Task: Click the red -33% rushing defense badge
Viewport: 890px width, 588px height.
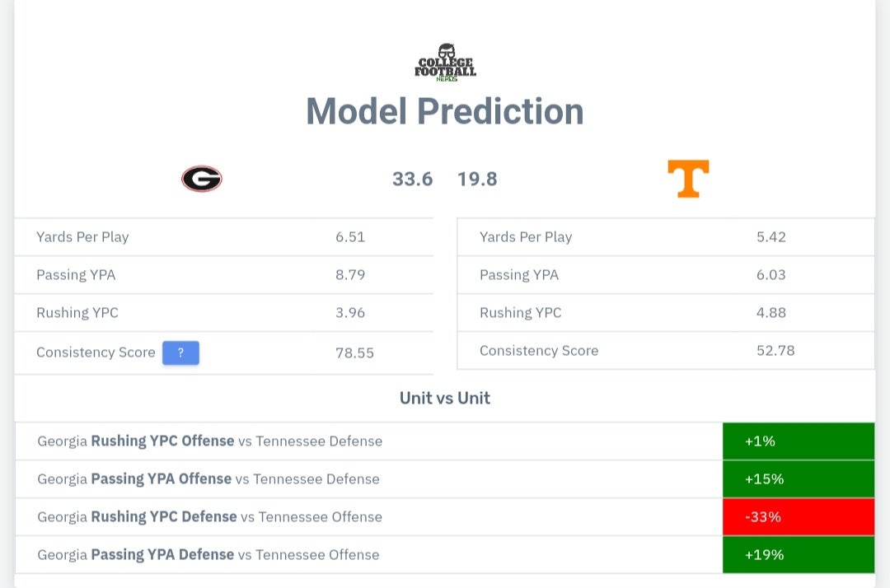Action: tap(798, 516)
